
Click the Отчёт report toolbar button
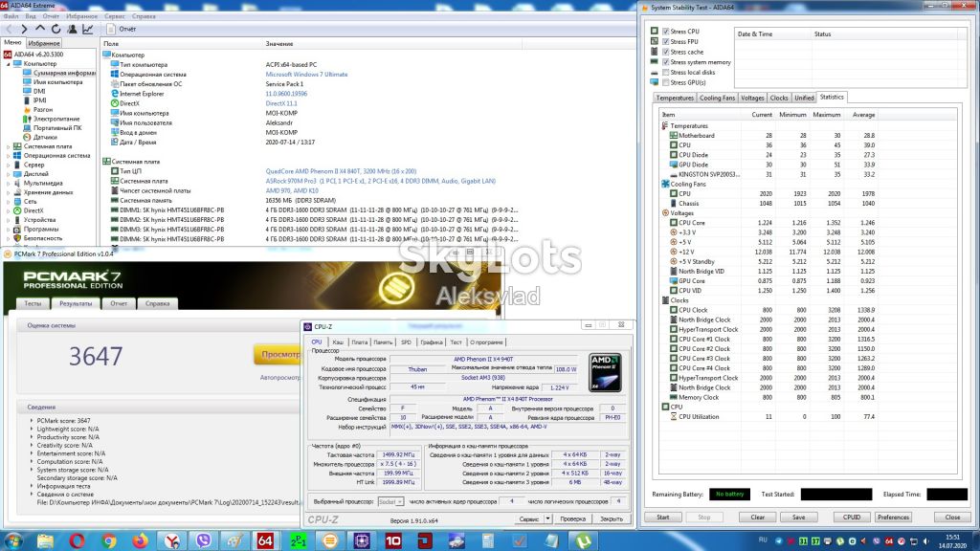click(x=122, y=29)
